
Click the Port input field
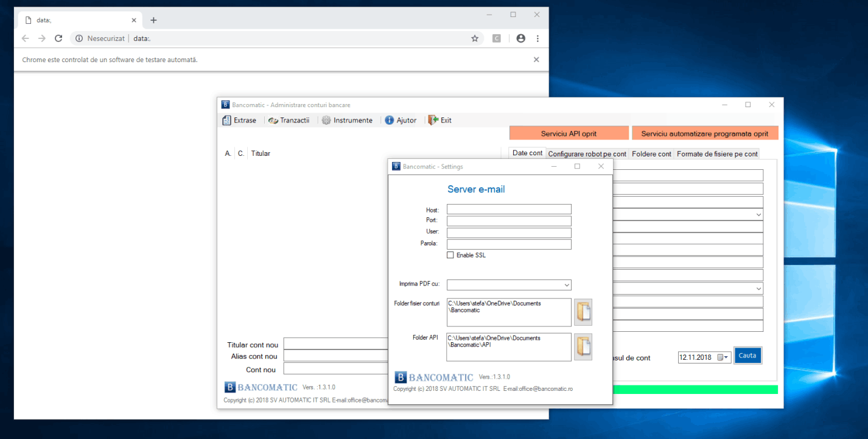coord(509,221)
